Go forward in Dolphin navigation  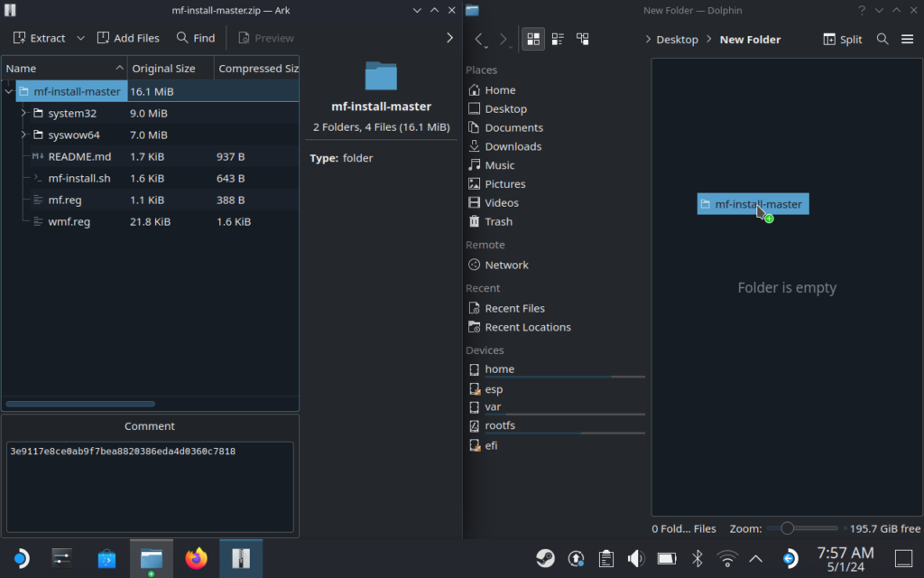[x=503, y=39]
